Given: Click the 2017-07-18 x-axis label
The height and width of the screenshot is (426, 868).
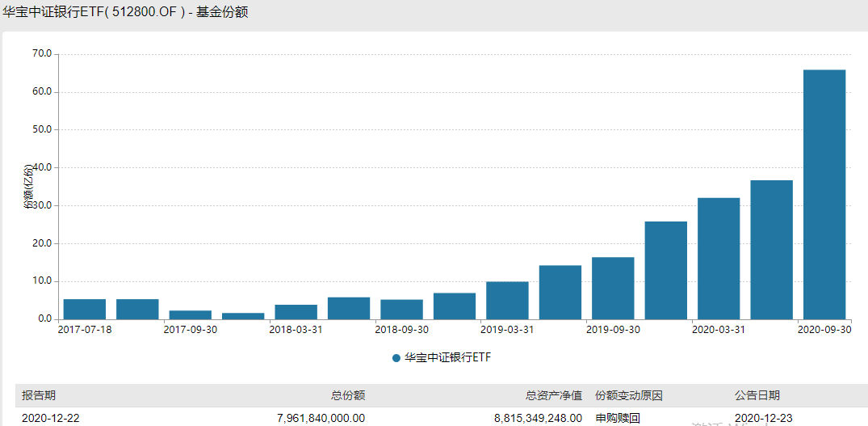Looking at the screenshot, I should coord(84,329).
